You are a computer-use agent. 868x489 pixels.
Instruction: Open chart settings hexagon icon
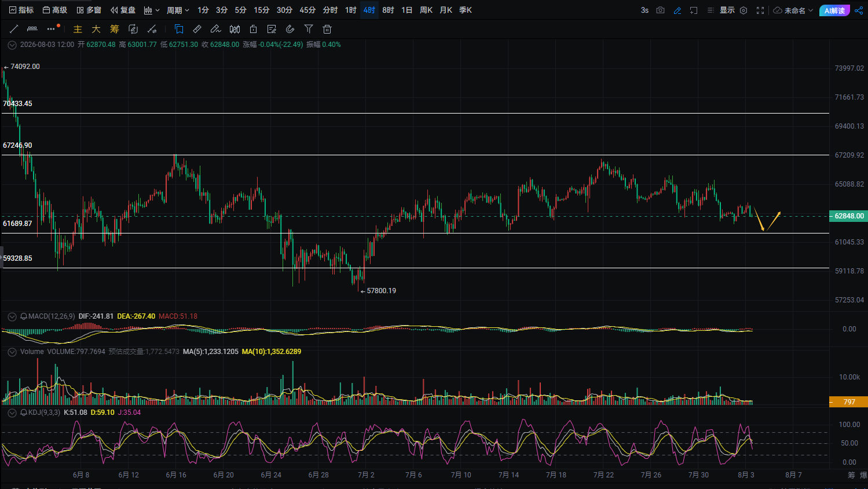(x=744, y=10)
